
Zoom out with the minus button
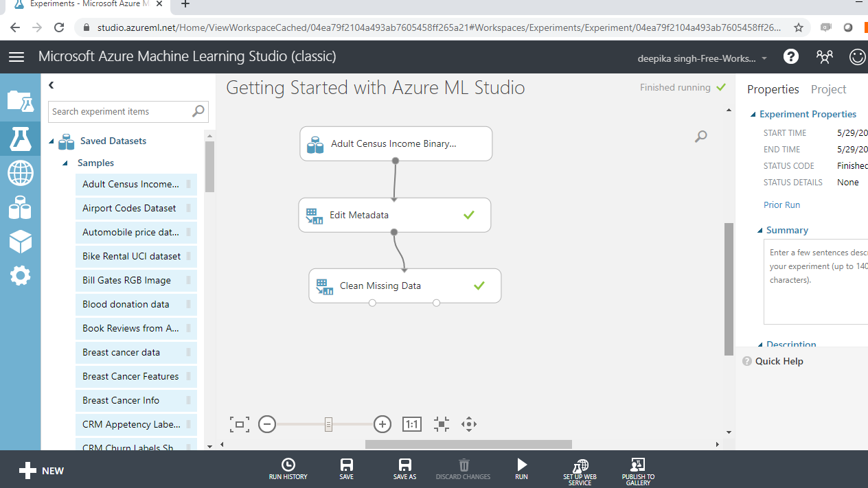coord(267,424)
